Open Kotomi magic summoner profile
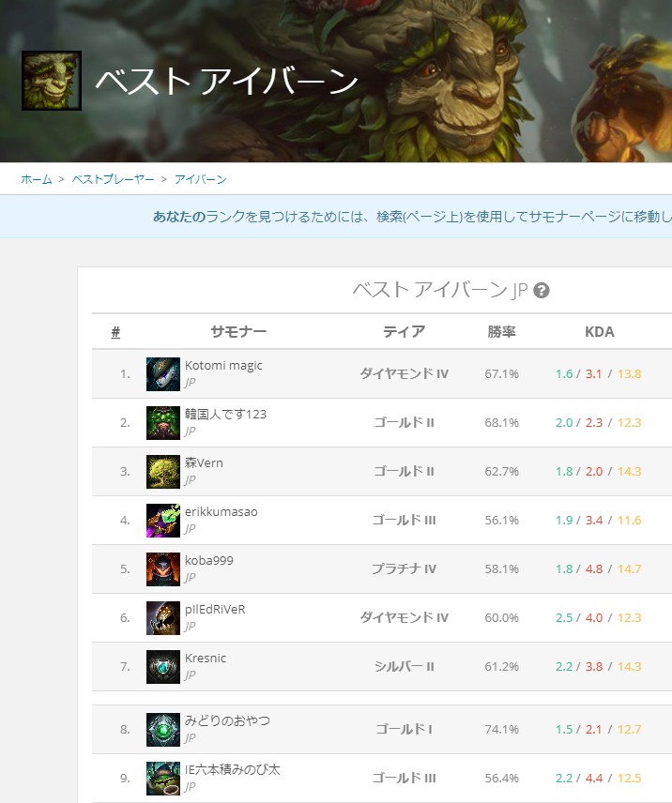This screenshot has height=803, width=672. (223, 366)
